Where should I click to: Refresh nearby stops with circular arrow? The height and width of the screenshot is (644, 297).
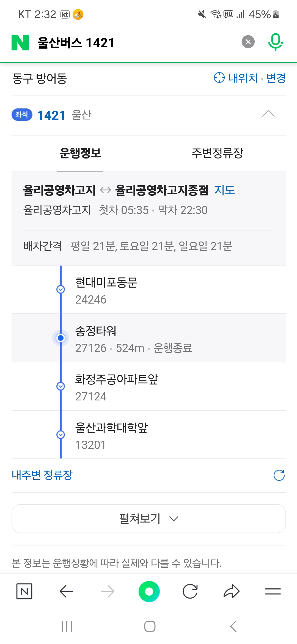click(279, 475)
